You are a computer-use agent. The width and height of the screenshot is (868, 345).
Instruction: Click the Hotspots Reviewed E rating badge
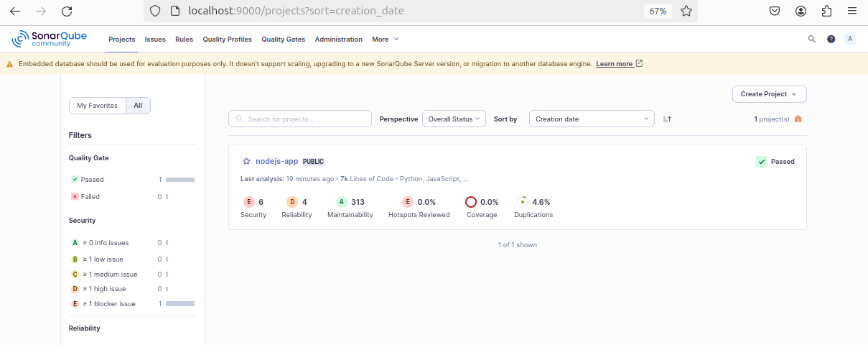[x=408, y=202]
